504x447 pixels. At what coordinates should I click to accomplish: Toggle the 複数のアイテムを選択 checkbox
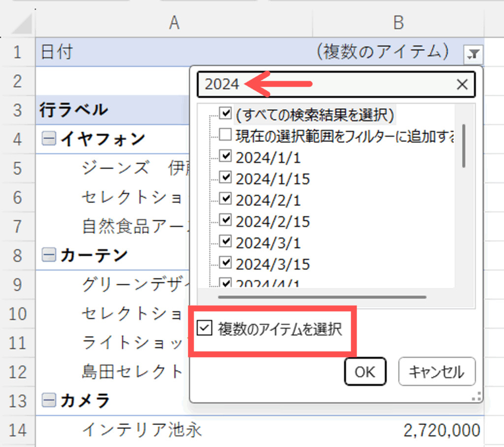coord(204,328)
